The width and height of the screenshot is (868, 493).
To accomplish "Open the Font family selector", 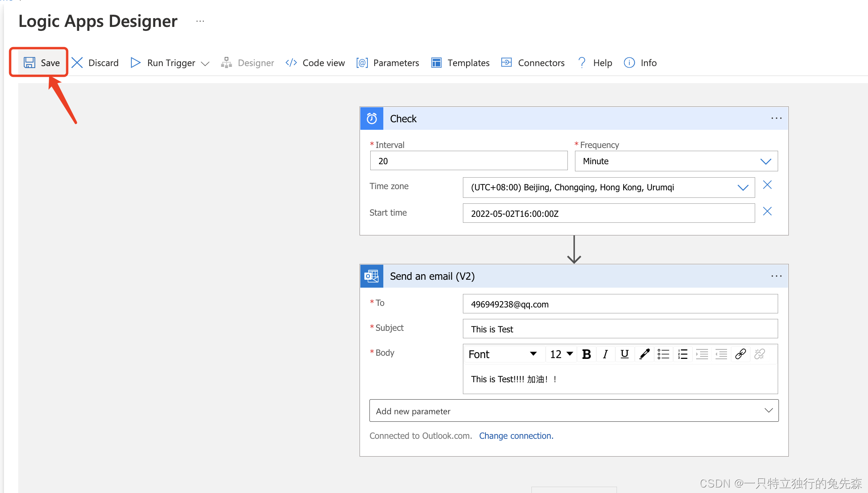I will point(503,354).
